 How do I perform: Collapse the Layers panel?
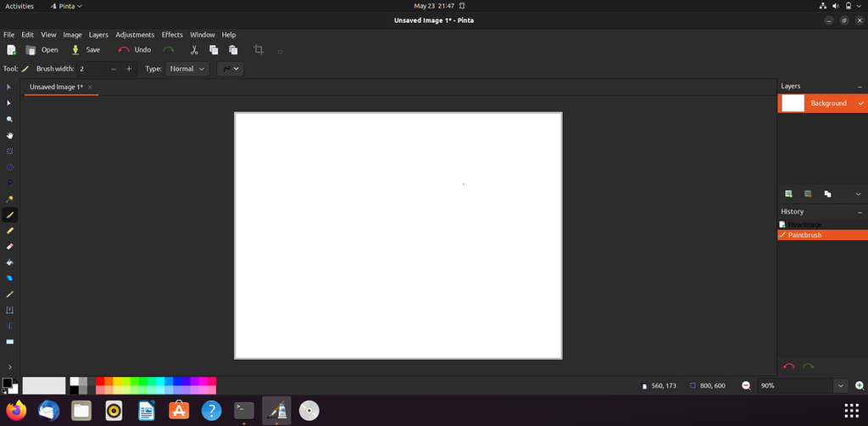pyautogui.click(x=860, y=87)
